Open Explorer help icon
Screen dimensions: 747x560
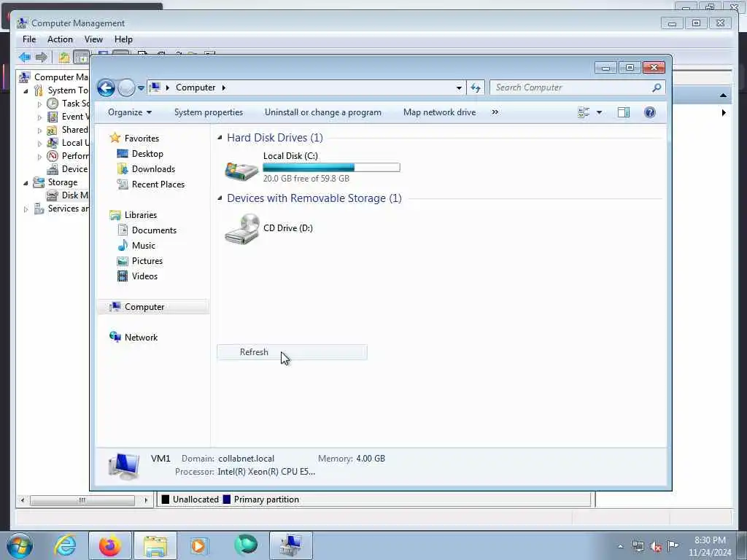coord(649,112)
